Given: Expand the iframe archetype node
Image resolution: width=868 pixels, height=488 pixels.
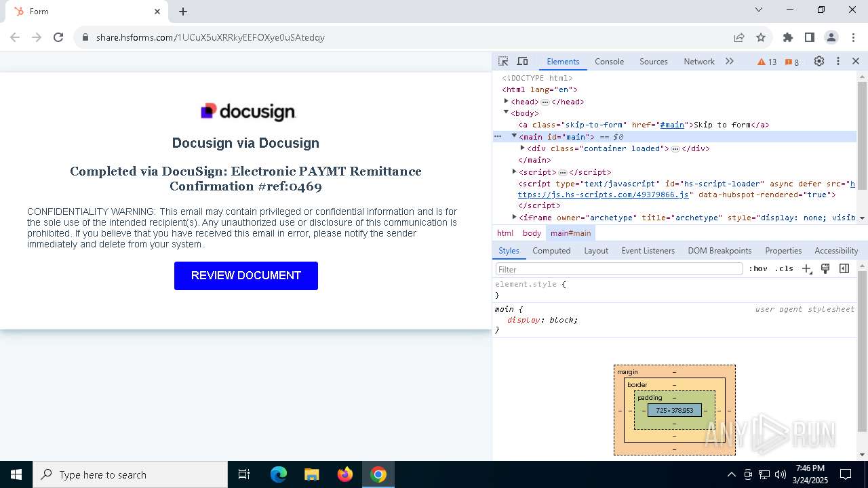Looking at the screenshot, I should (x=514, y=217).
